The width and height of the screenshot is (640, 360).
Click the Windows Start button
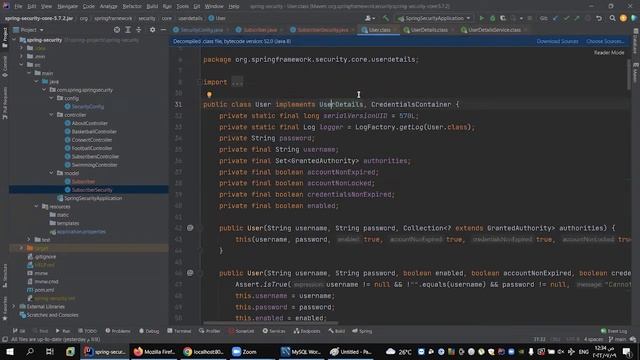tap(10, 351)
